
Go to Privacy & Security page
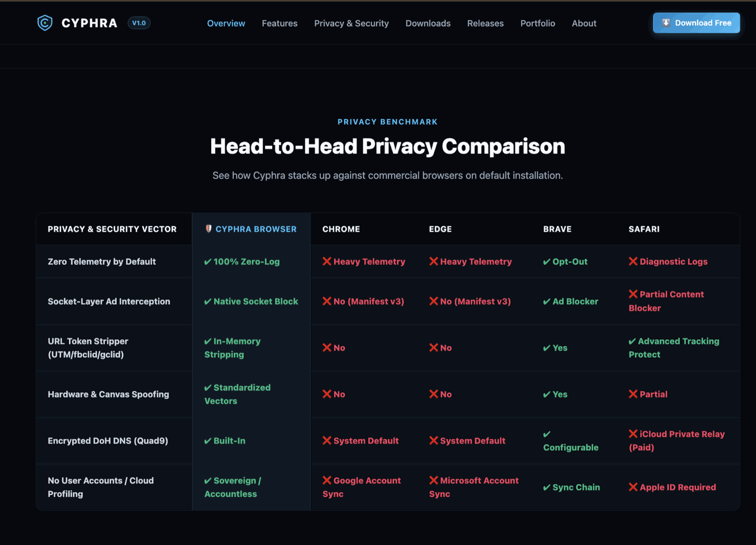pos(352,23)
